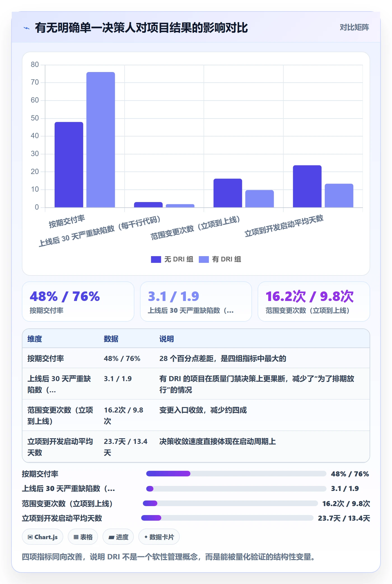
Task: Click the 说明 column header
Action: [x=167, y=339]
